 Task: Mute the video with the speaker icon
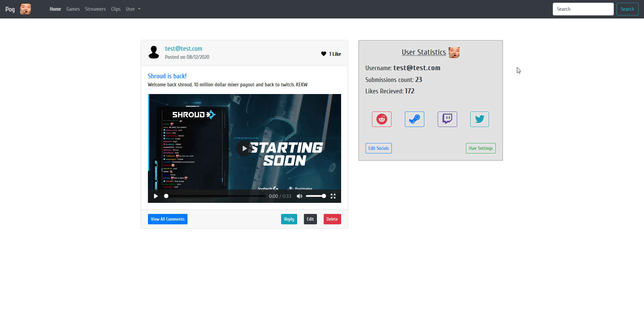(x=300, y=196)
